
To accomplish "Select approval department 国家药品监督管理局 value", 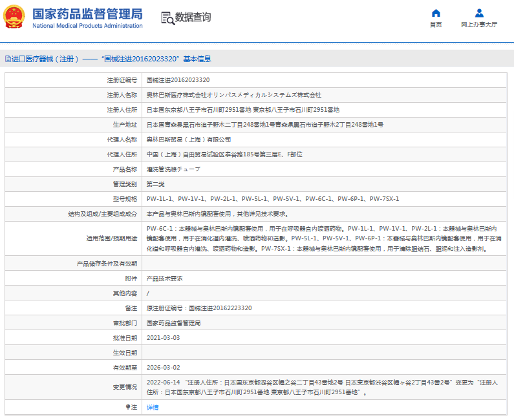I will tap(173, 323).
